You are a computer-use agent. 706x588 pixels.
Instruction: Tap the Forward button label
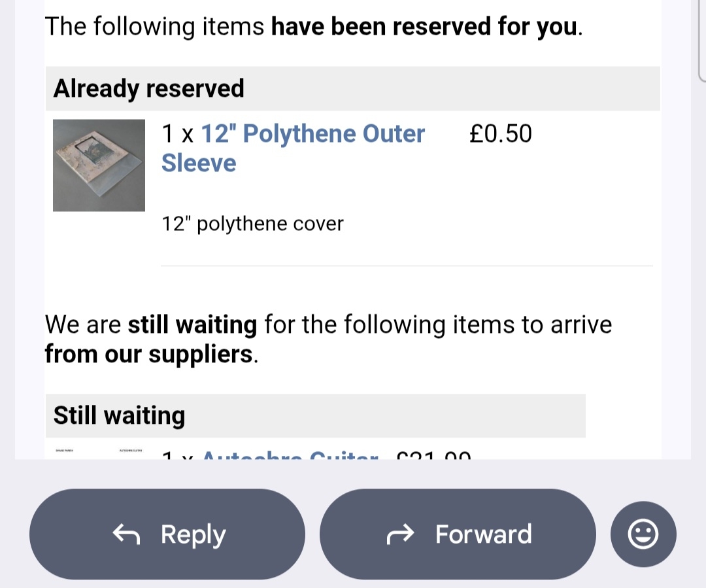click(483, 534)
